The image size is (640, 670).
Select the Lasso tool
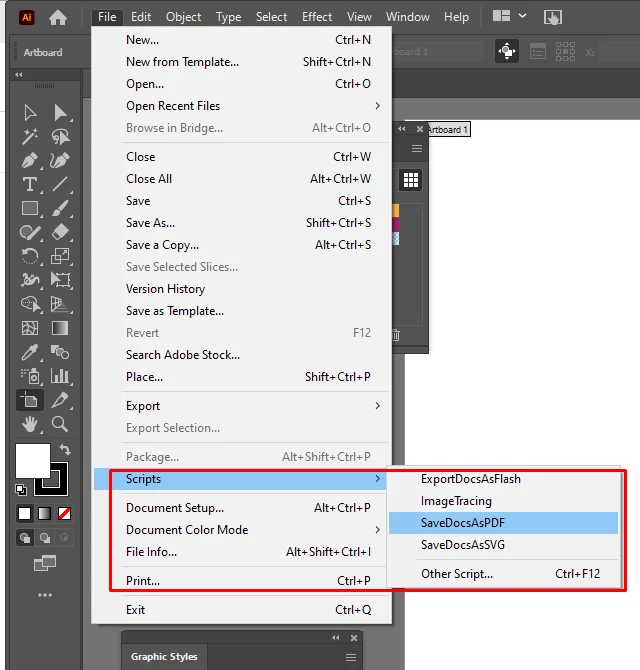pos(60,137)
